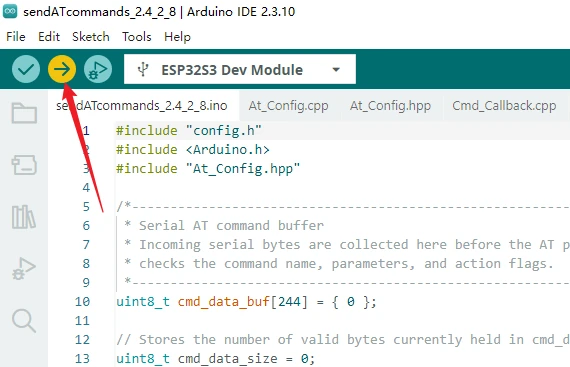The image size is (570, 367).
Task: Open the Library Manager books icon
Action: (x=24, y=217)
